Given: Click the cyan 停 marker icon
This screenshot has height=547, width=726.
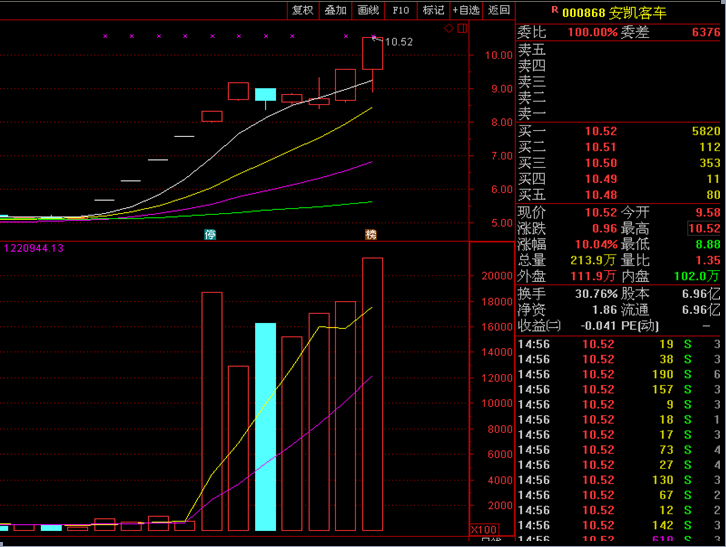Looking at the screenshot, I should (210, 234).
